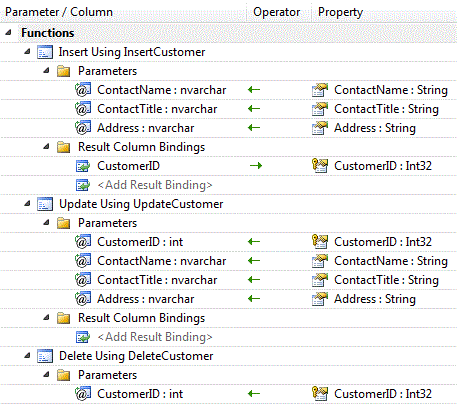Viewport: 457px width, 405px height.
Task: Click <Add Result Binding> under Update function
Action: (155, 337)
